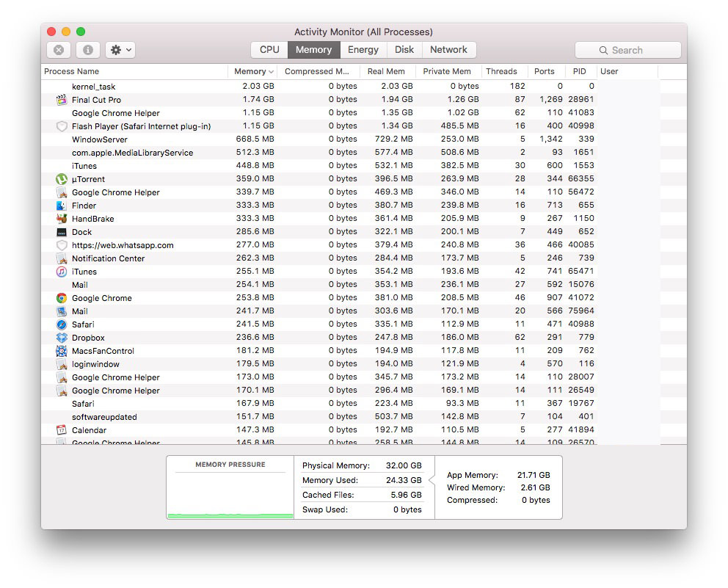Screen dimensions: 728x588
Task: Click Google Chrome Helper icon, PID 28007
Action: pos(62,377)
